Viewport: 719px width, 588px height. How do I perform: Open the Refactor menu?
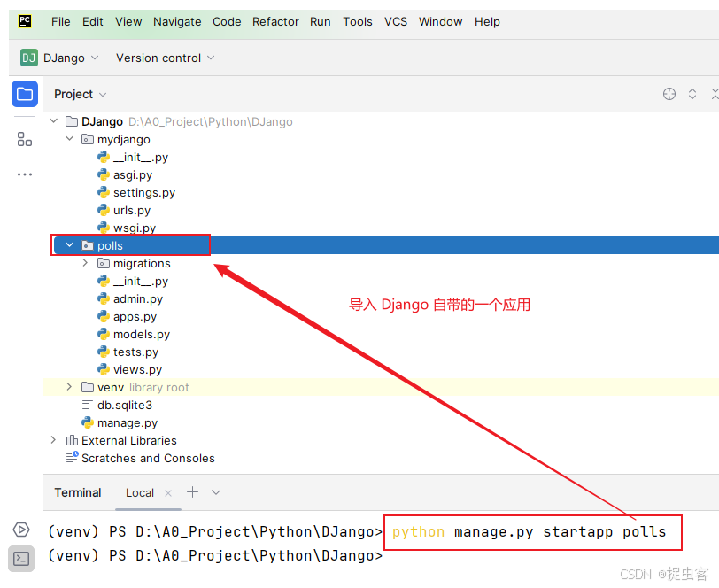coord(275,21)
